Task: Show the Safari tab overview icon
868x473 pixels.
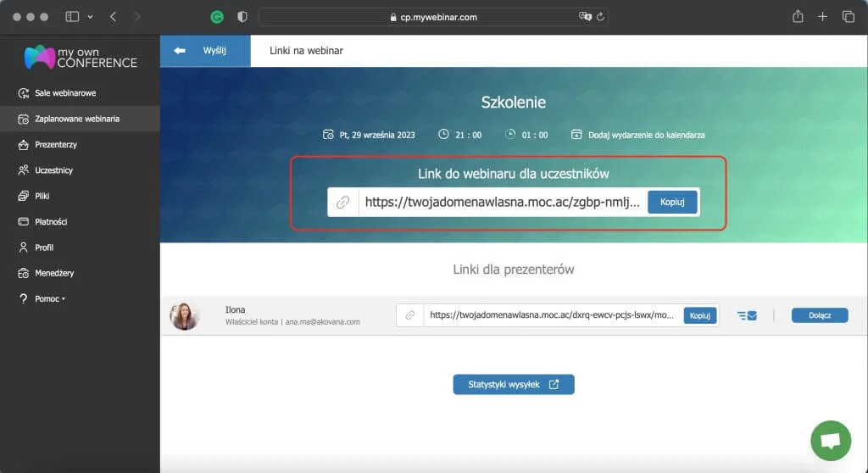Action: [x=848, y=17]
